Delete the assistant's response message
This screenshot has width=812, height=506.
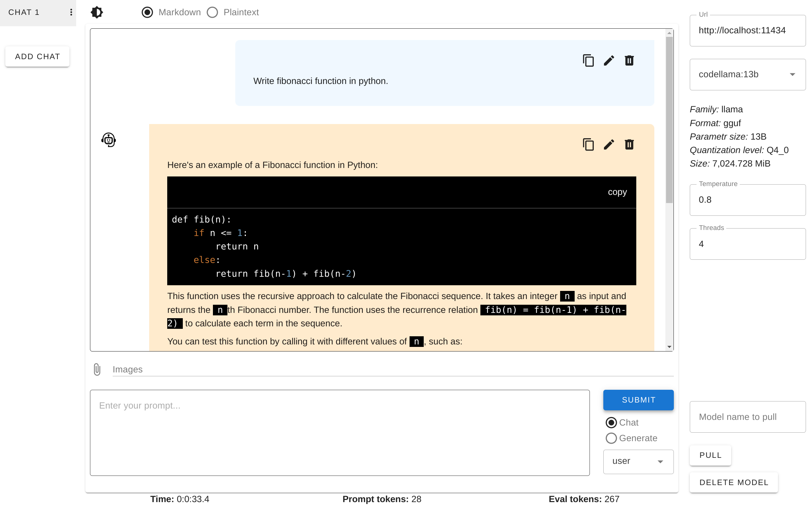coord(629,145)
